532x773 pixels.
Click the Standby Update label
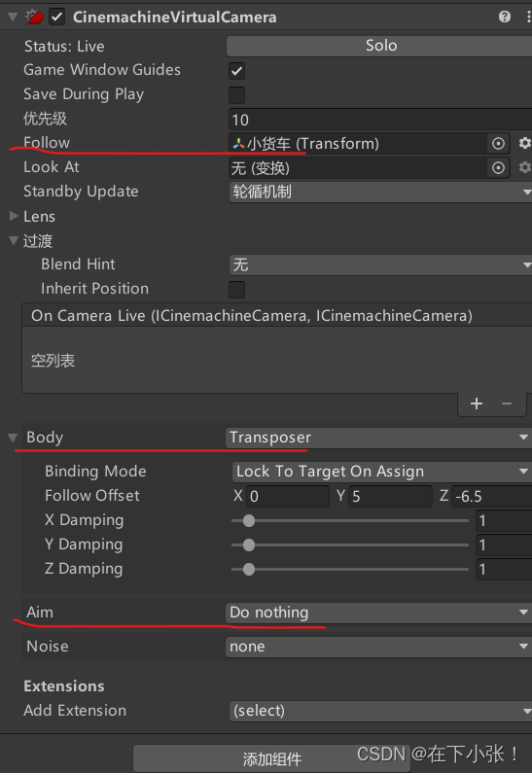(x=81, y=192)
